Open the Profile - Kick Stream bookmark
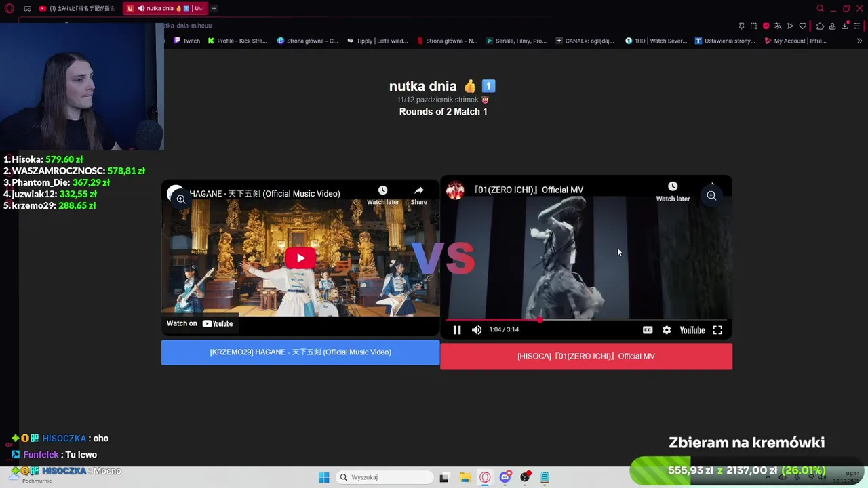Image resolution: width=868 pixels, height=488 pixels. coord(237,41)
